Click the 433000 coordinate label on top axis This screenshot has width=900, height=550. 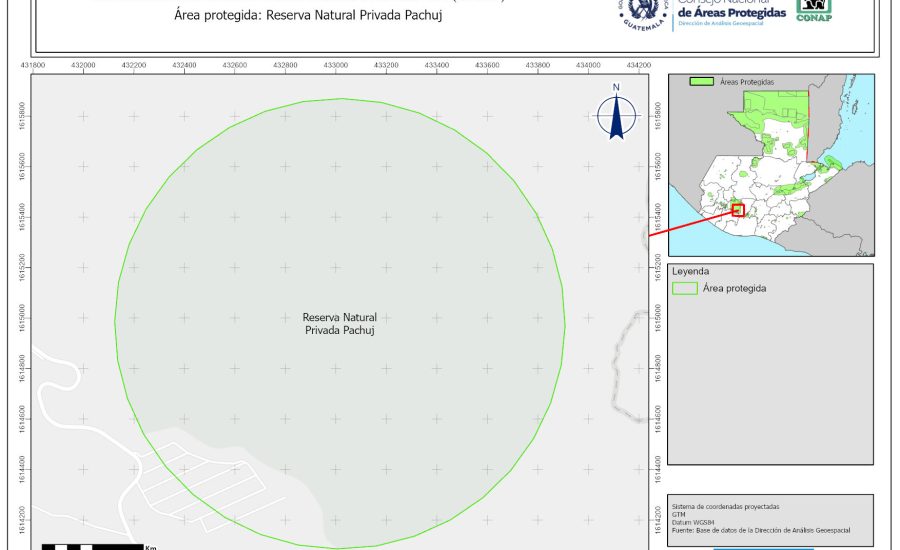335,65
